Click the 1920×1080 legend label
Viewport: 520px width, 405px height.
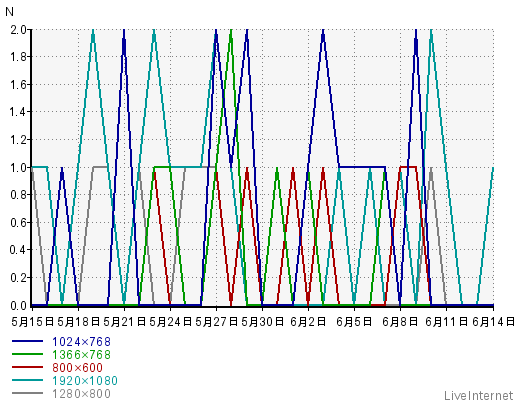pyautogui.click(x=85, y=381)
